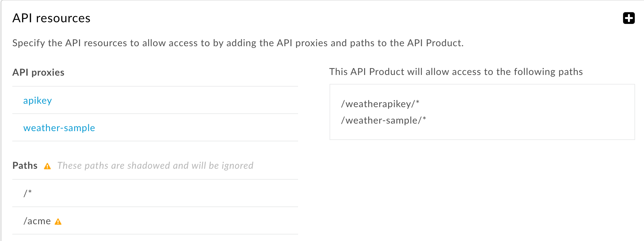Click the API resources heading
Image resolution: width=644 pixels, height=241 pixels.
(51, 18)
